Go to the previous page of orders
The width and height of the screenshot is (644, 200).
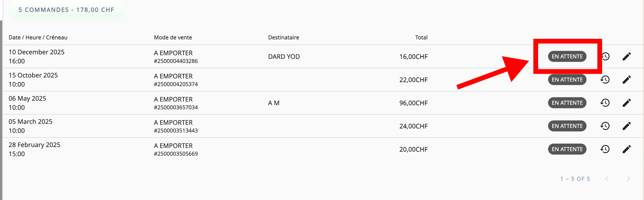click(x=607, y=179)
